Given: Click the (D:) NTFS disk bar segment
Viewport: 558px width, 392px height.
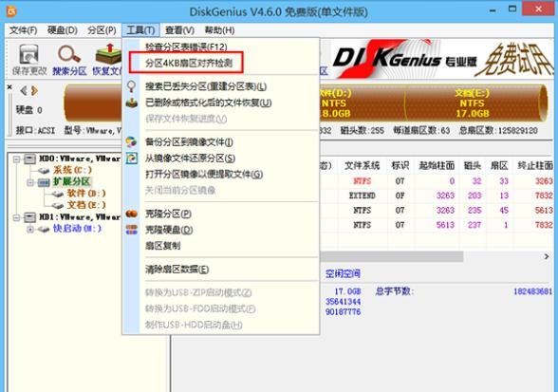Looking at the screenshot, I should pos(362,103).
